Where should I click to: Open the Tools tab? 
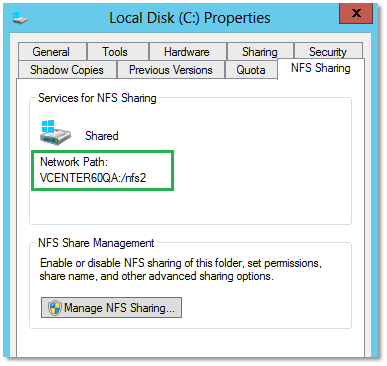pyautogui.click(x=115, y=52)
